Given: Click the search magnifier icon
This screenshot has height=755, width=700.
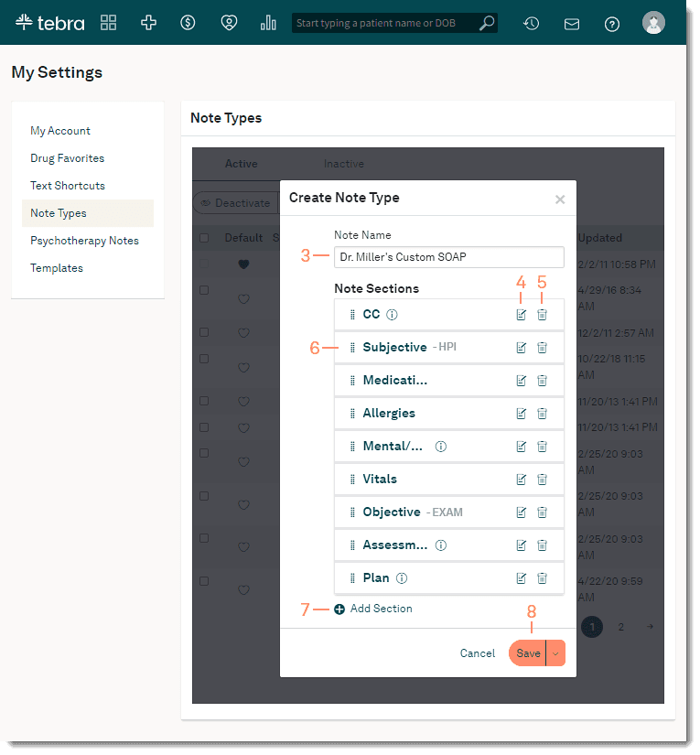Looking at the screenshot, I should coord(487,23).
